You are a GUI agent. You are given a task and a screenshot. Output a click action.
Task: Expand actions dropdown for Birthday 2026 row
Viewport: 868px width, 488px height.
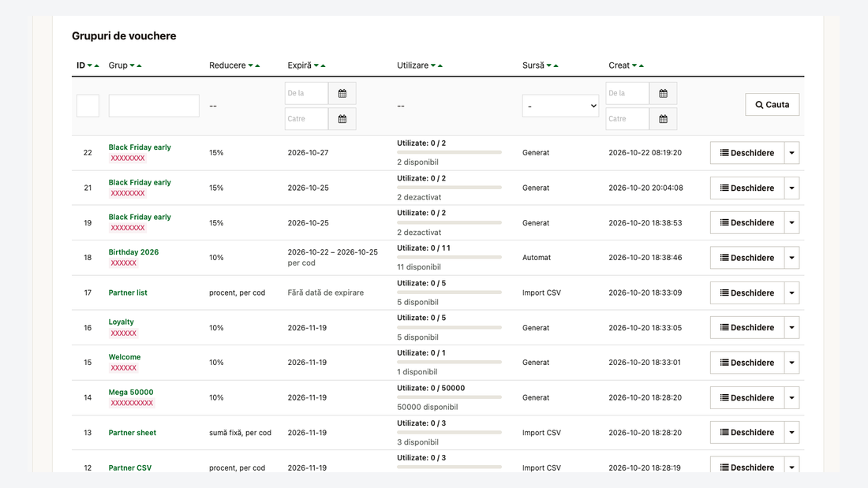pyautogui.click(x=791, y=258)
